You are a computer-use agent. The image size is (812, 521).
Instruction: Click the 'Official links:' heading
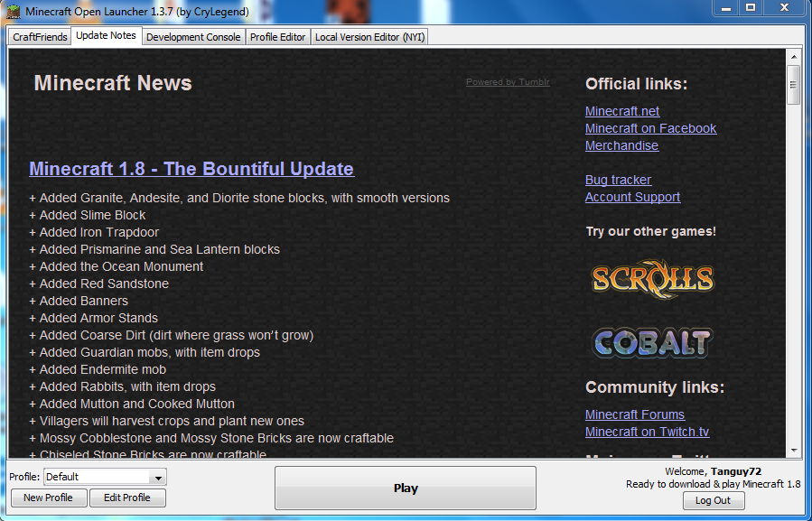click(x=637, y=84)
